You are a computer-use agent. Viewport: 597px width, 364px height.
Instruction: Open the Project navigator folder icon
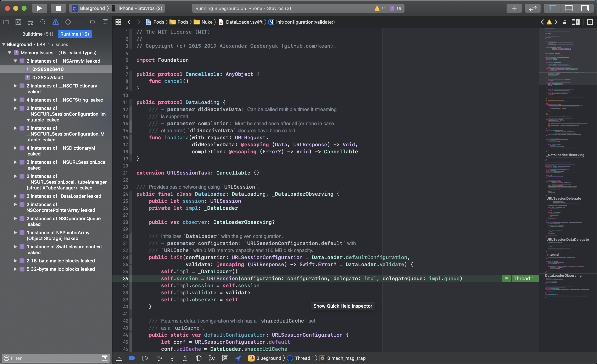(x=6, y=22)
